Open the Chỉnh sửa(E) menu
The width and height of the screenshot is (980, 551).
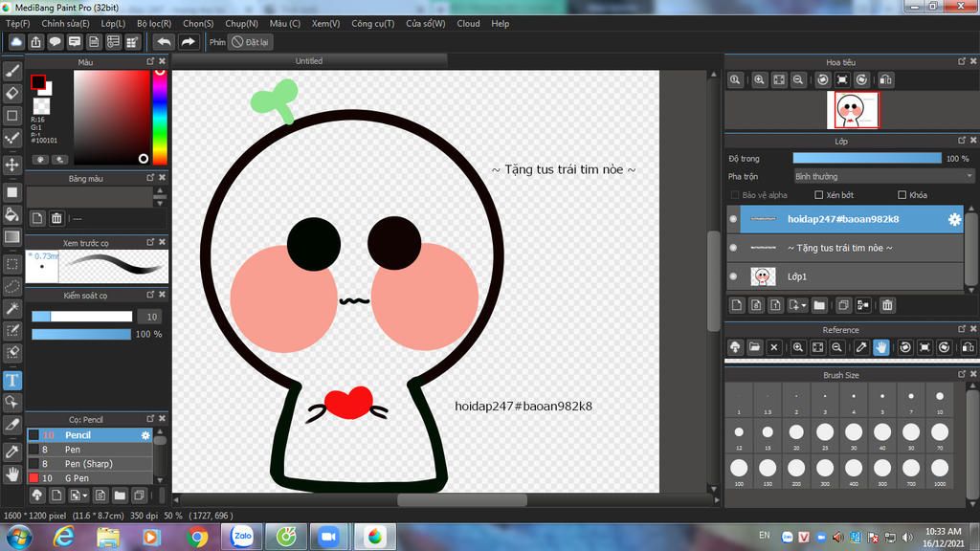pyautogui.click(x=66, y=24)
